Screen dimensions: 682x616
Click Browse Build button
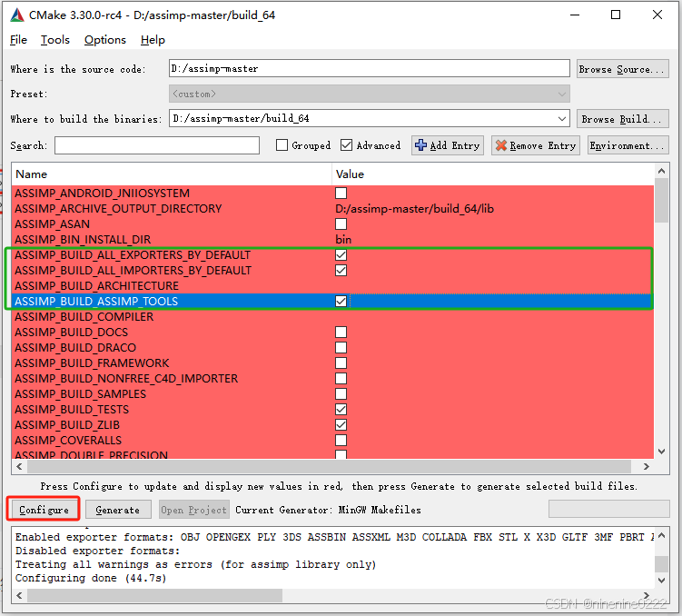(x=622, y=119)
